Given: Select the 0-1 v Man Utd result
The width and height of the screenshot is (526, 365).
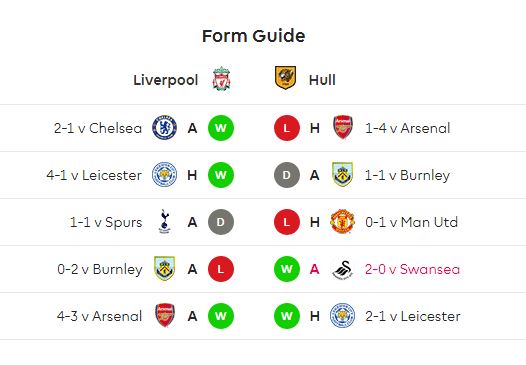Looking at the screenshot, I should click(412, 222).
